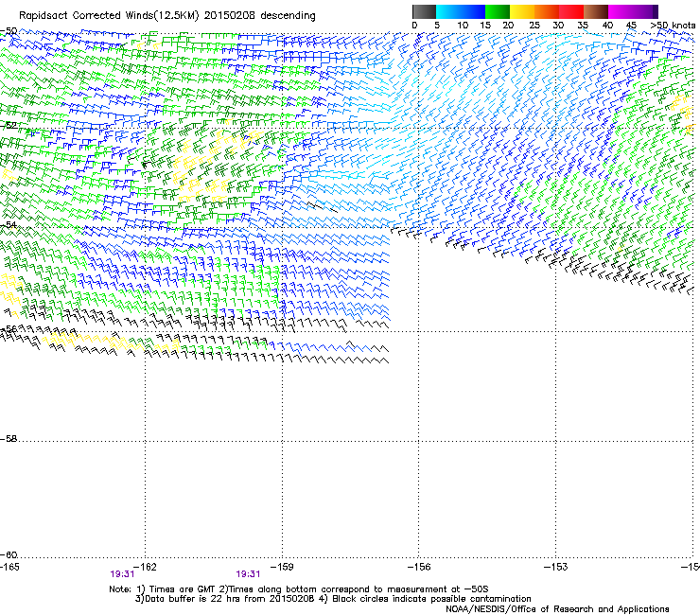700x615 pixels.
Task: Click the purple '19:31' time near -162
Action: [x=122, y=574]
